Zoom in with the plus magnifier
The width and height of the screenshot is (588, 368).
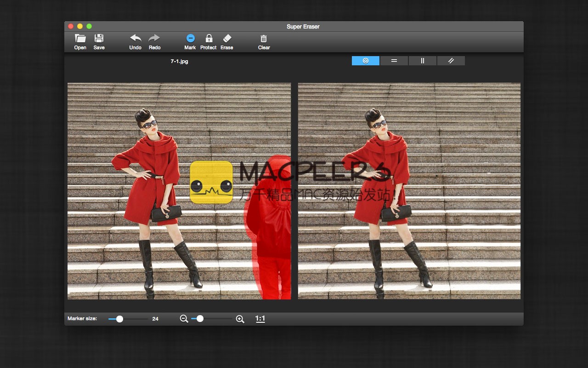point(240,319)
